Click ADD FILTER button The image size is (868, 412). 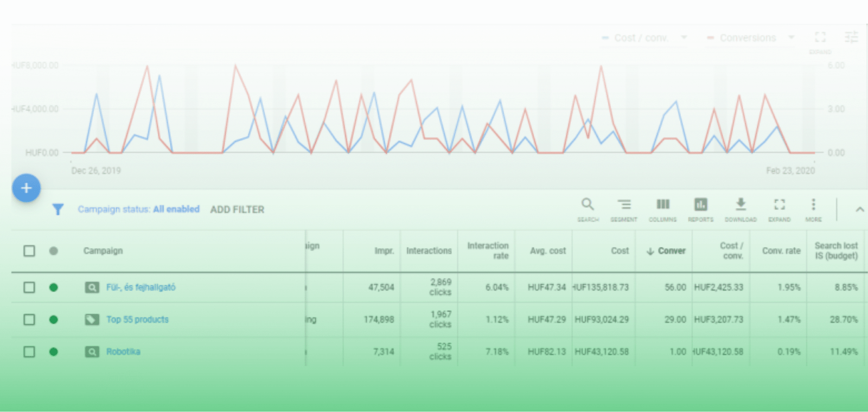237,210
